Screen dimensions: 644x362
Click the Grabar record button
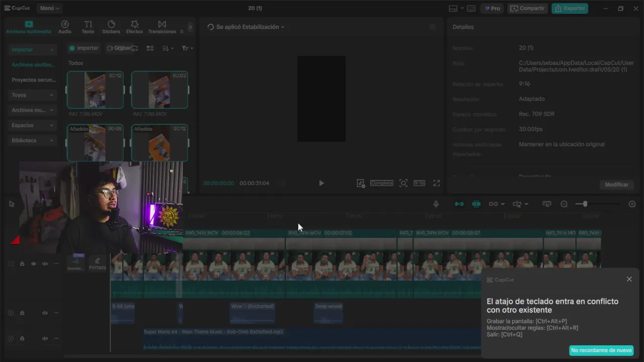[x=119, y=48]
